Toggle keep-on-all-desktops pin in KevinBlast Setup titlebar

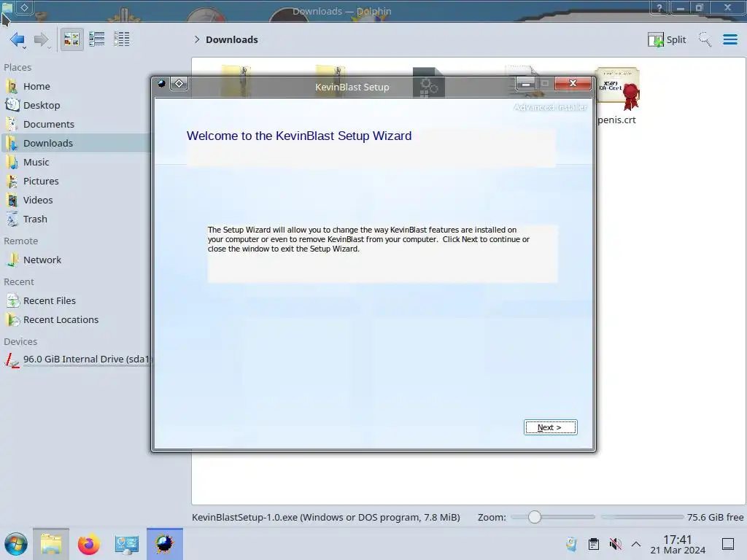click(179, 83)
